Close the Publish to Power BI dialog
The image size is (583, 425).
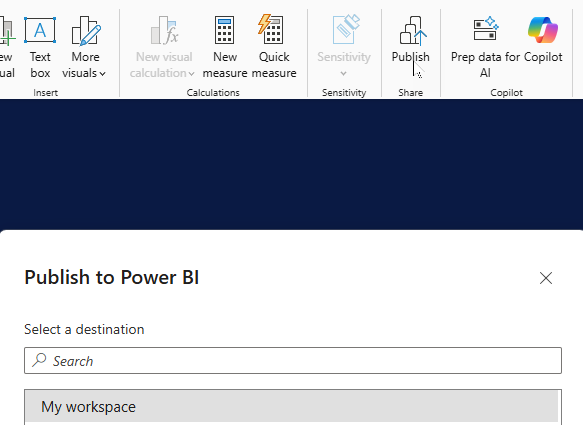pyautogui.click(x=546, y=278)
